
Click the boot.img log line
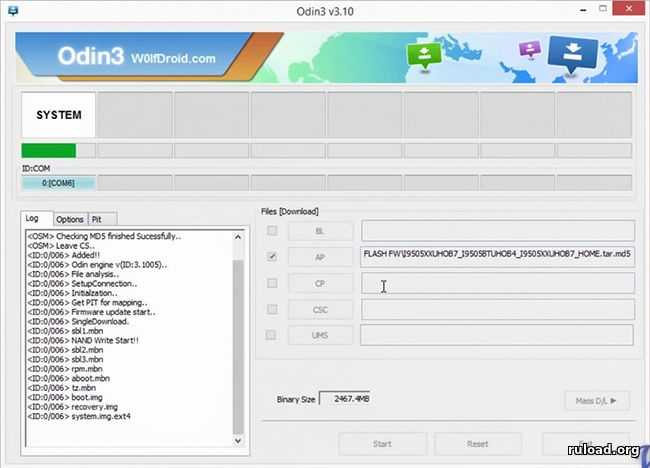click(65, 397)
